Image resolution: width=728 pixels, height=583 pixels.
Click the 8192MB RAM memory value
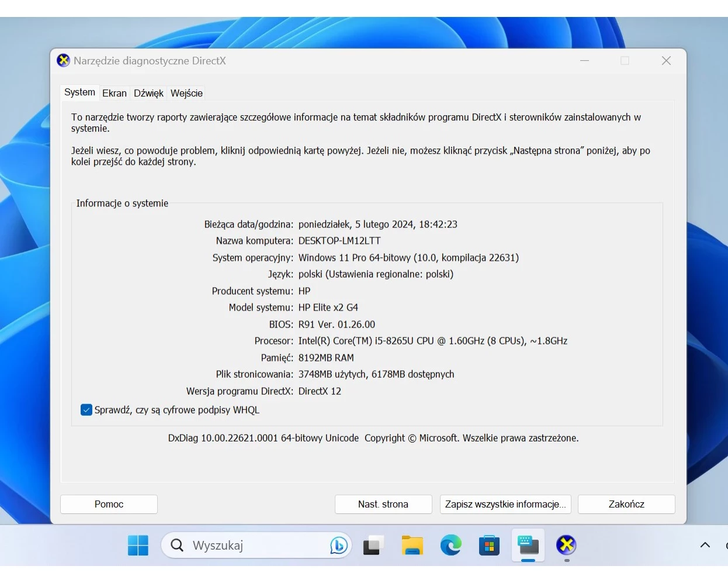pyautogui.click(x=326, y=358)
